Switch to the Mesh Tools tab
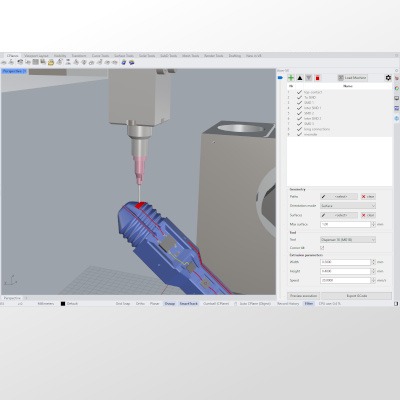 pos(190,56)
